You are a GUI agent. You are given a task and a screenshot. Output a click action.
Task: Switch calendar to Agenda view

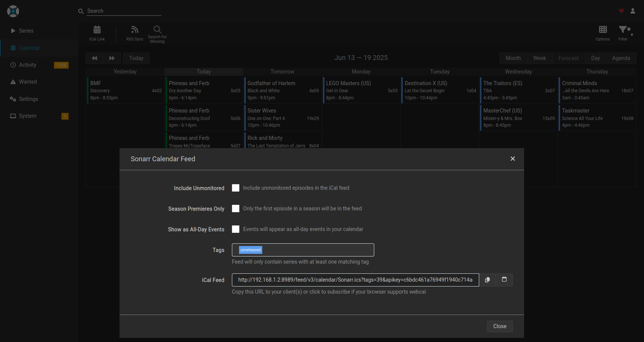[x=621, y=58]
